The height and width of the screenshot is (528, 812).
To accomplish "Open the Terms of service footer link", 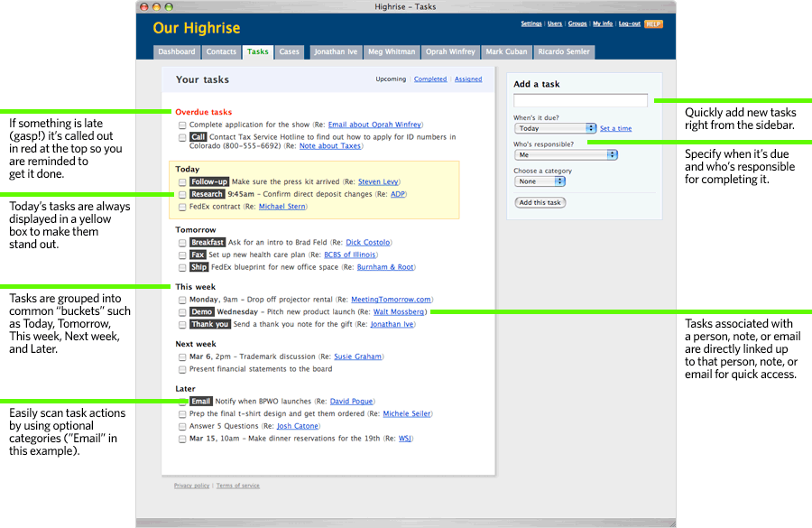I will click(237, 486).
